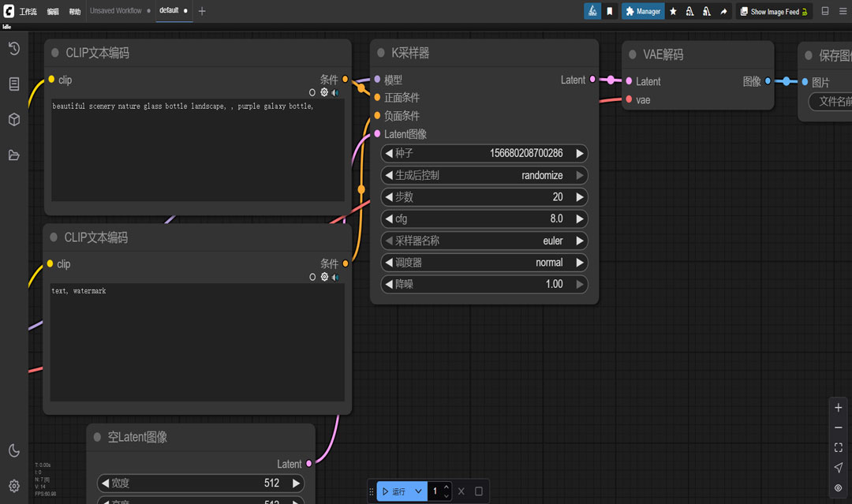Image resolution: width=852 pixels, height=504 pixels.
Task: Click the share arrow icon in toolbar
Action: (723, 12)
